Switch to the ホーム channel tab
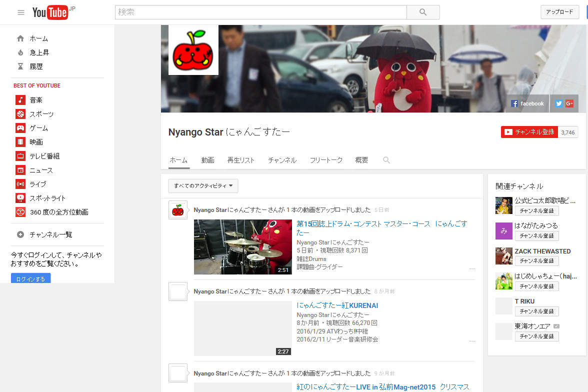Image resolution: width=588 pixels, height=392 pixels. [x=179, y=160]
